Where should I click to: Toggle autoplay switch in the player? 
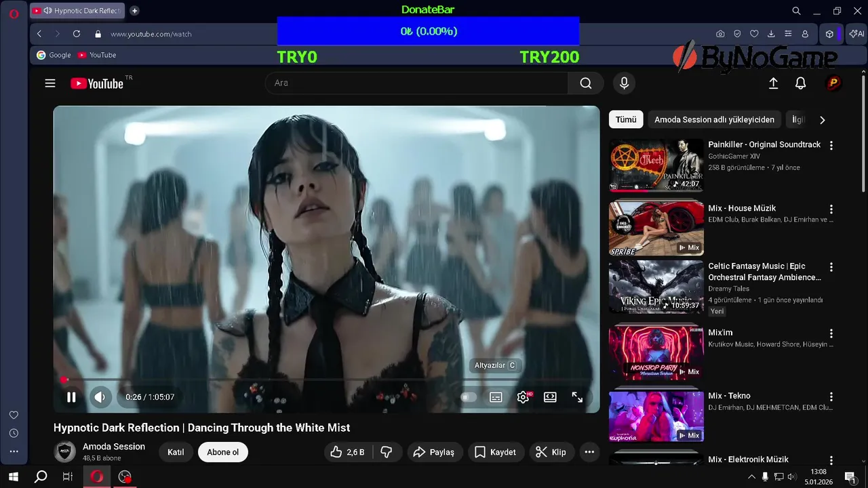coord(469,397)
